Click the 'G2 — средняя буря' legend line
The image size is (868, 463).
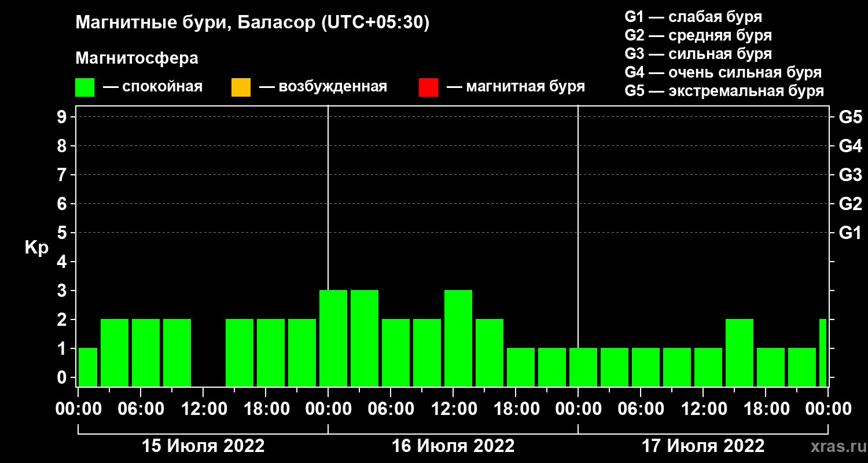(x=698, y=35)
